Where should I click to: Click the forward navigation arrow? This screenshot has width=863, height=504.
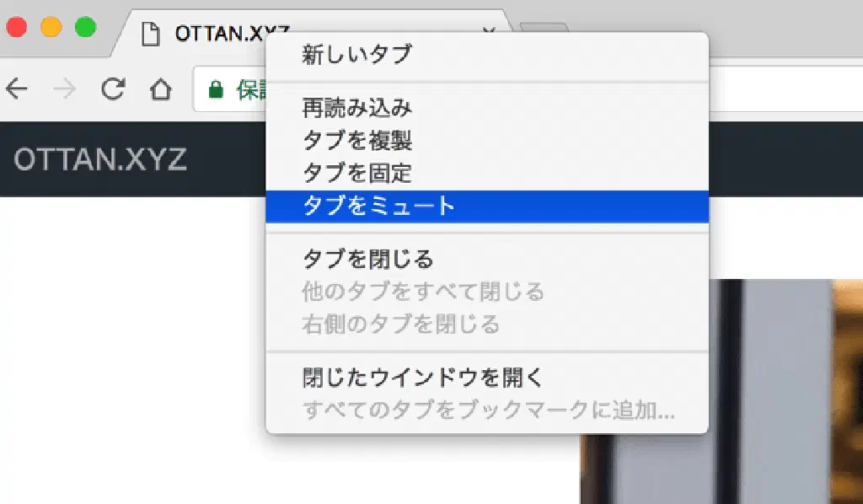point(64,88)
